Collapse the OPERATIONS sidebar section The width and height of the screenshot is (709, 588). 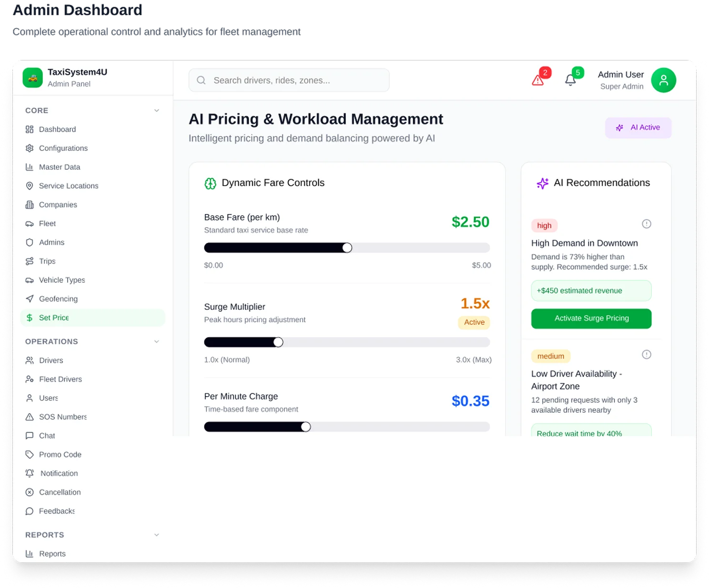pyautogui.click(x=156, y=341)
